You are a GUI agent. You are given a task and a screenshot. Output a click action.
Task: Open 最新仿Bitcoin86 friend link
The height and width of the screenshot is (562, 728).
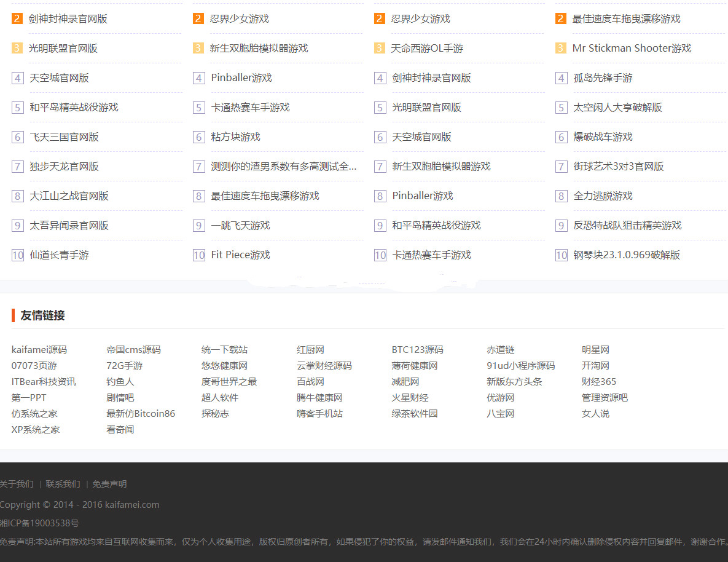pyautogui.click(x=141, y=413)
